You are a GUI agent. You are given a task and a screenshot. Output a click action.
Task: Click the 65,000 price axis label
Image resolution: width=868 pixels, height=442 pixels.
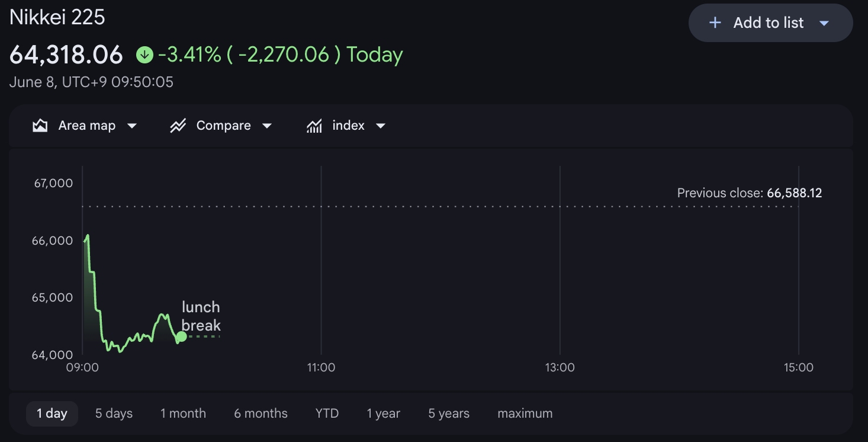click(x=53, y=297)
